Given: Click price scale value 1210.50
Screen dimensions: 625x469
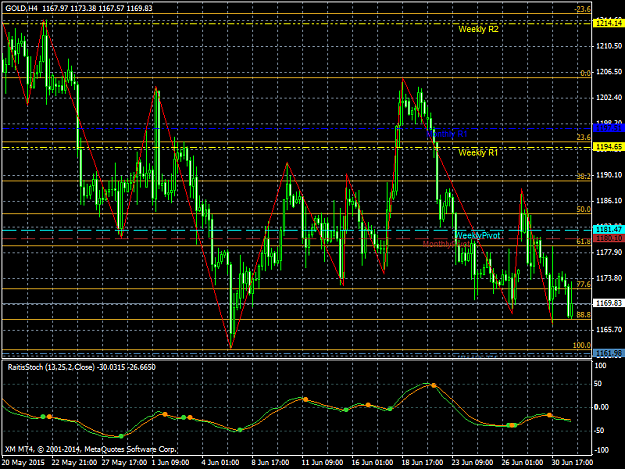Looking at the screenshot, I should coord(609,46).
